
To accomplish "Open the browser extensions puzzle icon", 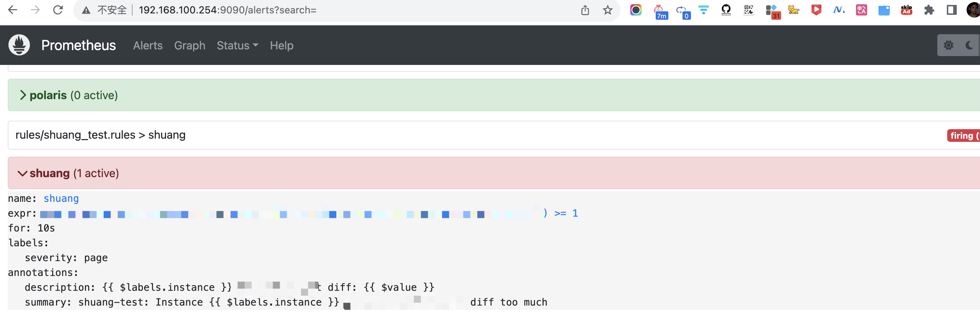I will coord(929,10).
